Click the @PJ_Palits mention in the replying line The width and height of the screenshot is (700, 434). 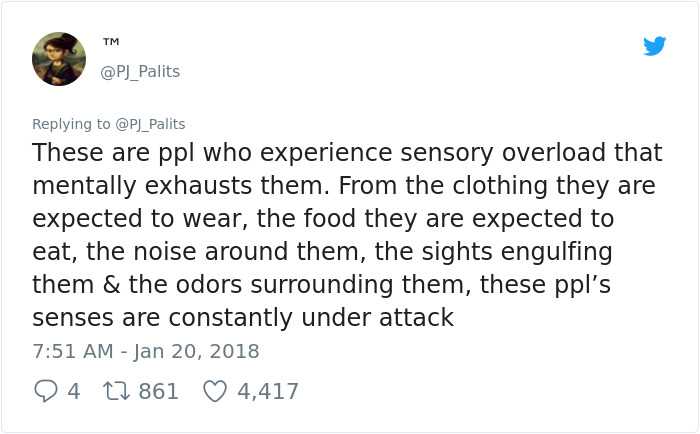click(150, 124)
